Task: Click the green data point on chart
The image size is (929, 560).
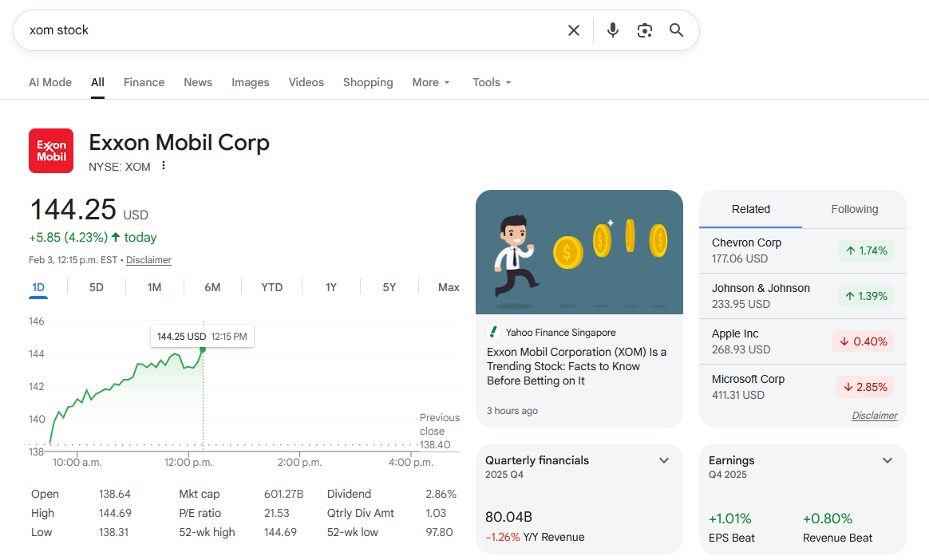Action: click(203, 349)
